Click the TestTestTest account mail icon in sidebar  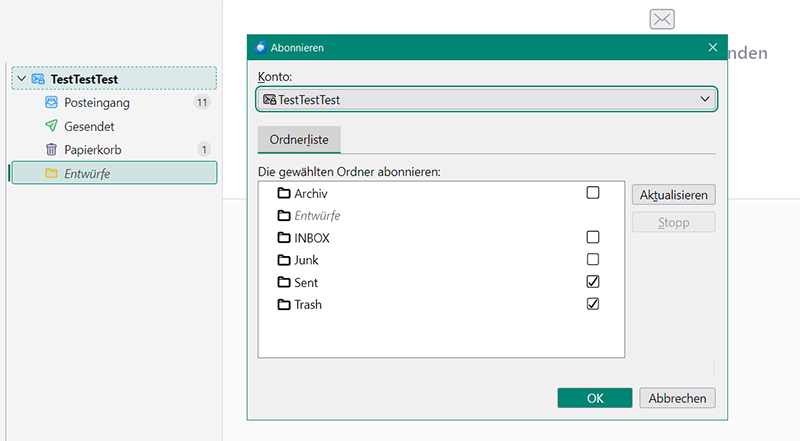point(38,79)
